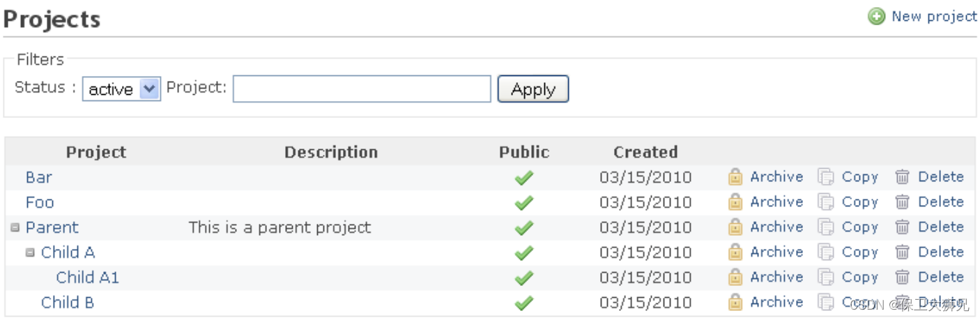Open the Child A1 project link
This screenshot has height=318, width=980.
(87, 278)
